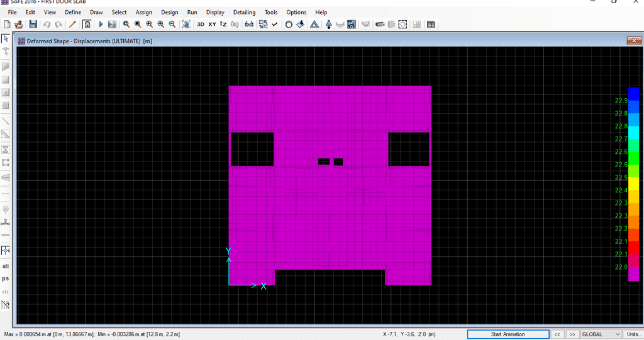Click the Units... button
Image resolution: width=644 pixels, height=340 pixels.
[x=634, y=334]
